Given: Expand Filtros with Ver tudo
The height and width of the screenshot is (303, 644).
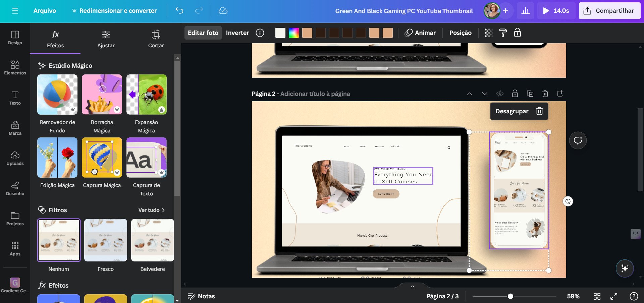Looking at the screenshot, I should point(152,210).
